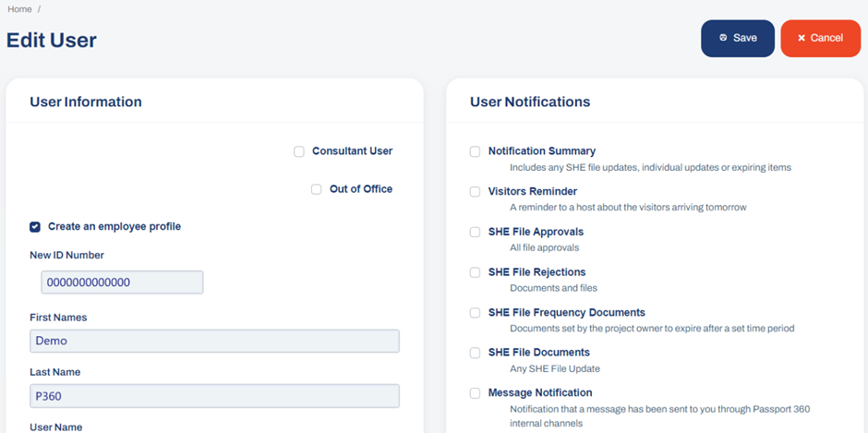This screenshot has height=433, width=868.
Task: Focus the First Names input field
Action: [x=215, y=341]
